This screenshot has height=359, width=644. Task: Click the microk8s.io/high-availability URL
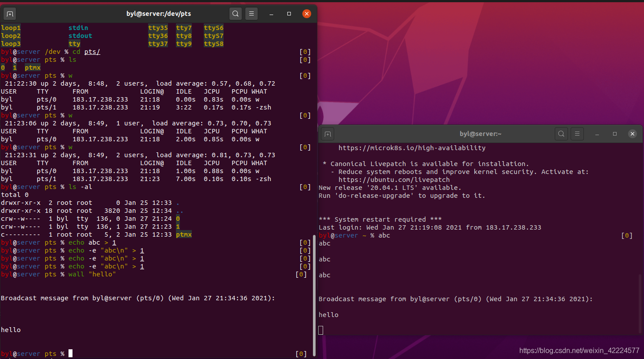pos(412,148)
